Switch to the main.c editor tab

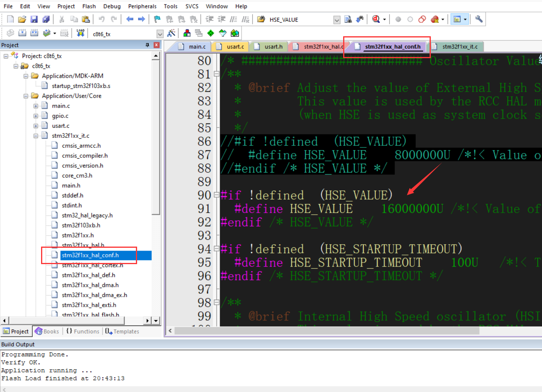pos(192,47)
